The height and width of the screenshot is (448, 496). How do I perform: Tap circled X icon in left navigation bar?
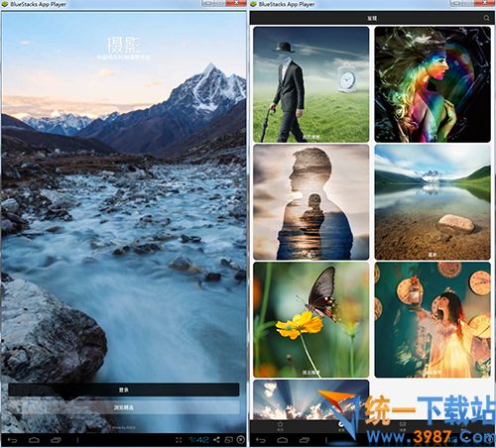point(241,439)
